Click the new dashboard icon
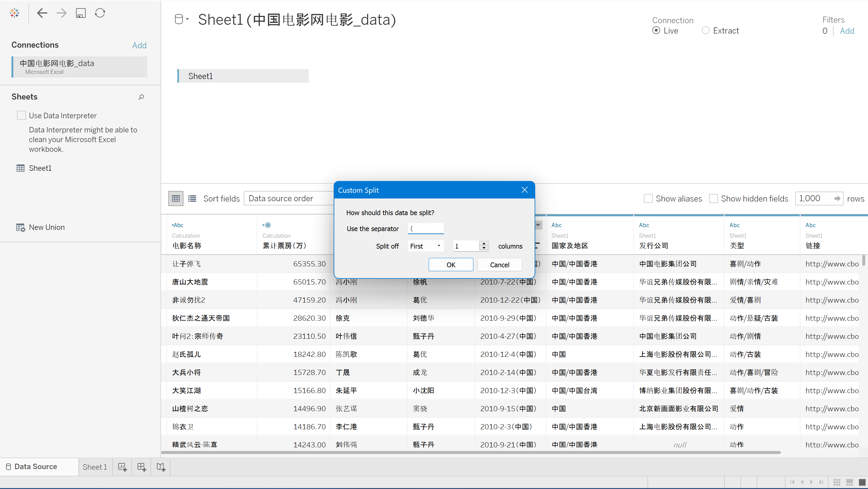Screen dimensions: 868x489 (141, 467)
